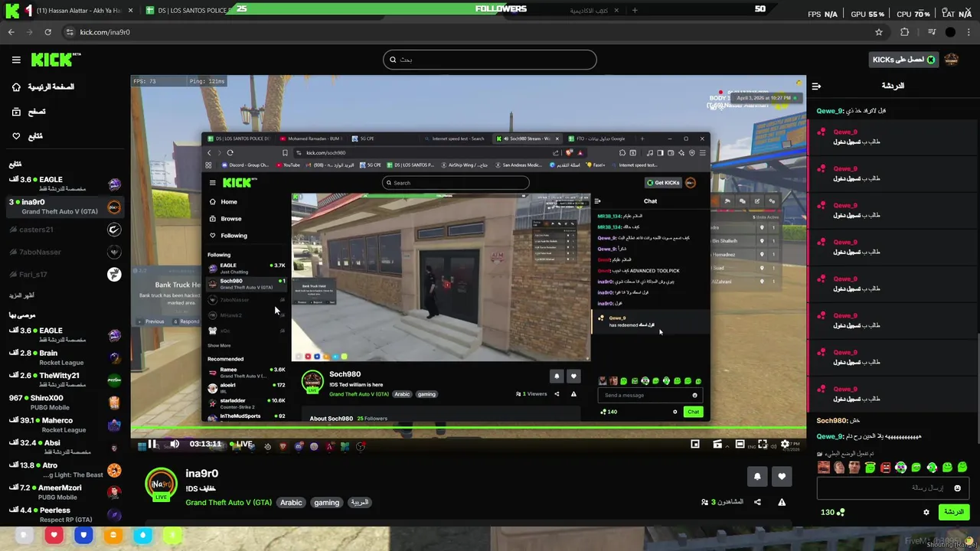Open chat settings gear icon
This screenshot has width=980, height=551.
click(x=926, y=512)
